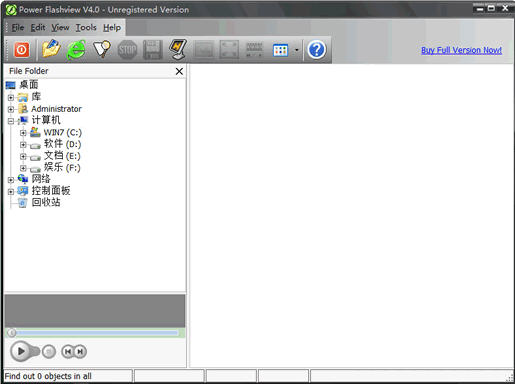The image size is (515, 384).
Task: Click the search flashlight toolbar icon
Action: (102, 49)
